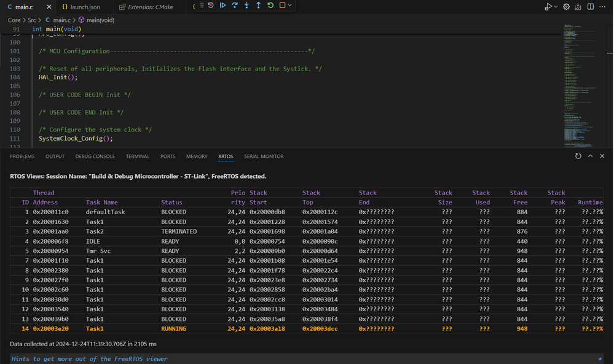Click the Reset device debug icon
Viewport: 614px width, 364px height.
coord(211,6)
